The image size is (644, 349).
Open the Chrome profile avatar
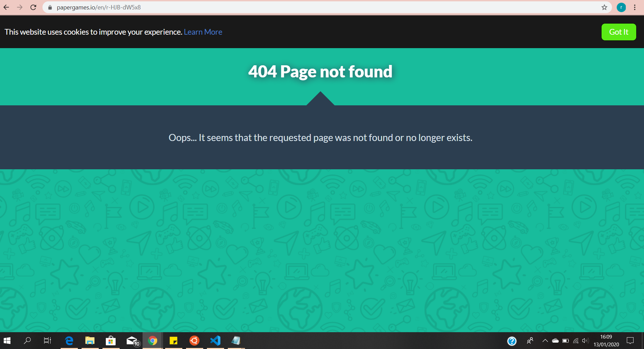(621, 7)
